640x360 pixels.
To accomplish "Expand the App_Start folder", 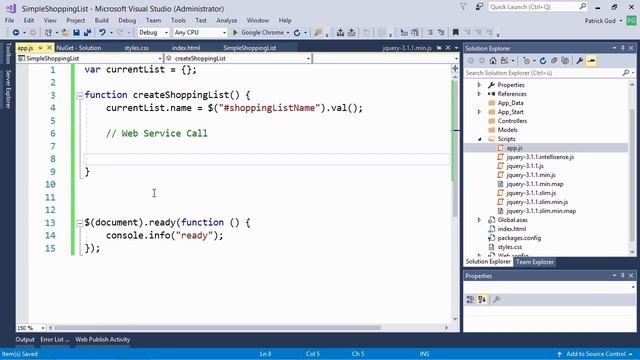I will tap(479, 112).
